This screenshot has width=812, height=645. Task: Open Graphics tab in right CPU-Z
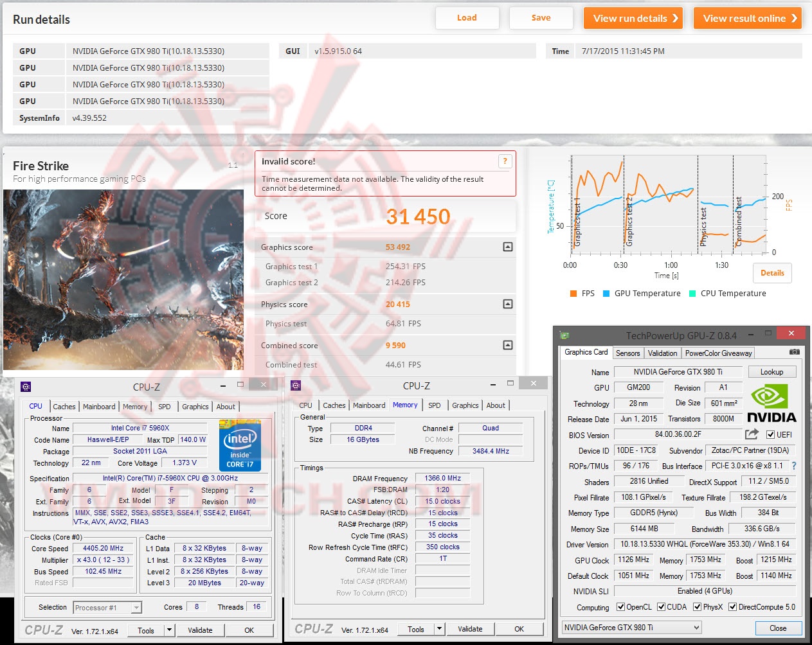click(x=465, y=405)
